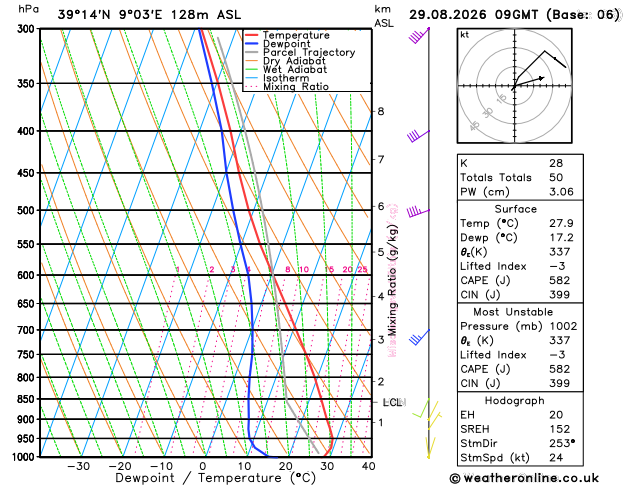This screenshot has height=486, width=629.
Task: Click the purple wind barb at 500 hPa
Action: [x=418, y=212]
